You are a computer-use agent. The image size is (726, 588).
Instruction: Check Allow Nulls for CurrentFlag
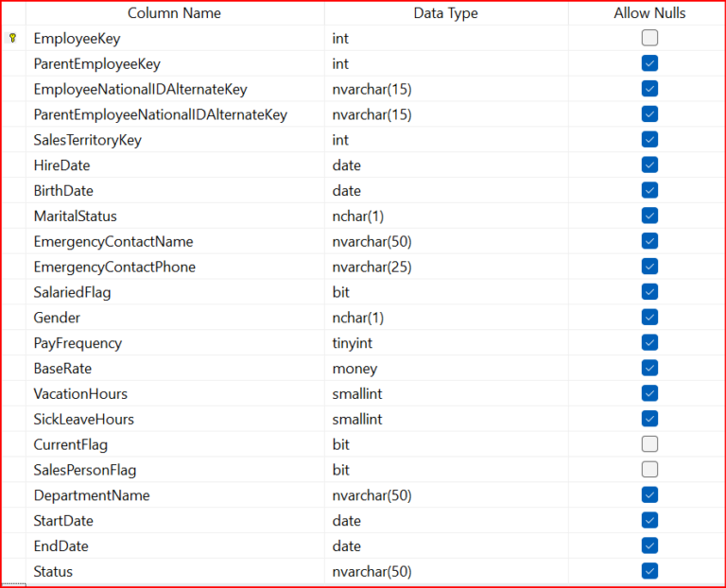coord(649,444)
